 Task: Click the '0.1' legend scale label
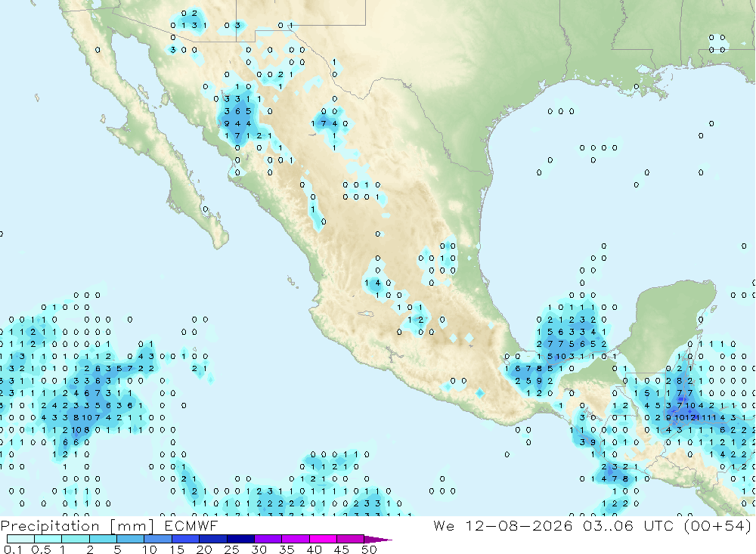coord(13,549)
